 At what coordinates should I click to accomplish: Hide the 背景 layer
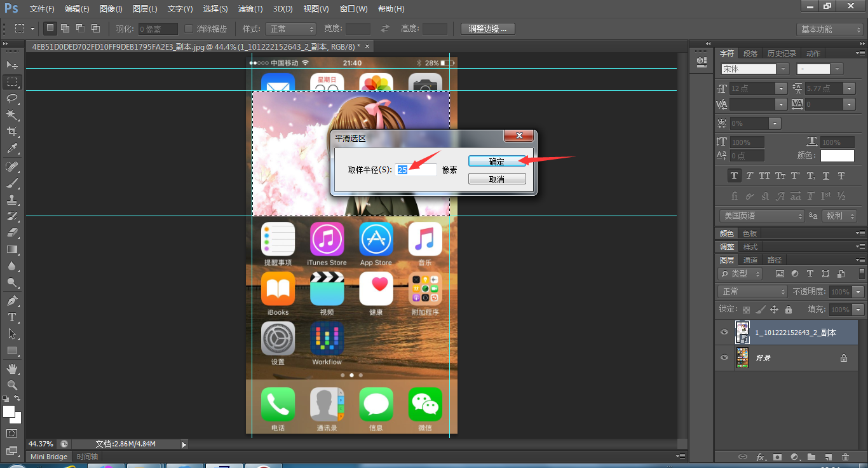click(x=724, y=358)
